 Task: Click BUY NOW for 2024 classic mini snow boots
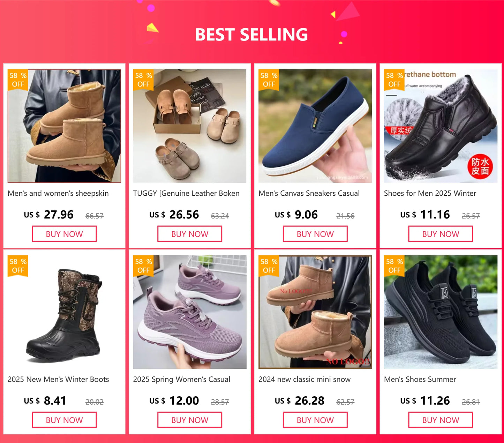pyautogui.click(x=315, y=420)
